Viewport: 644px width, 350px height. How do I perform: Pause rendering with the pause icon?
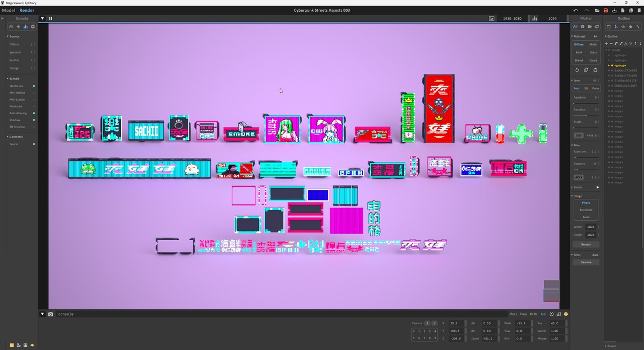tap(50, 18)
